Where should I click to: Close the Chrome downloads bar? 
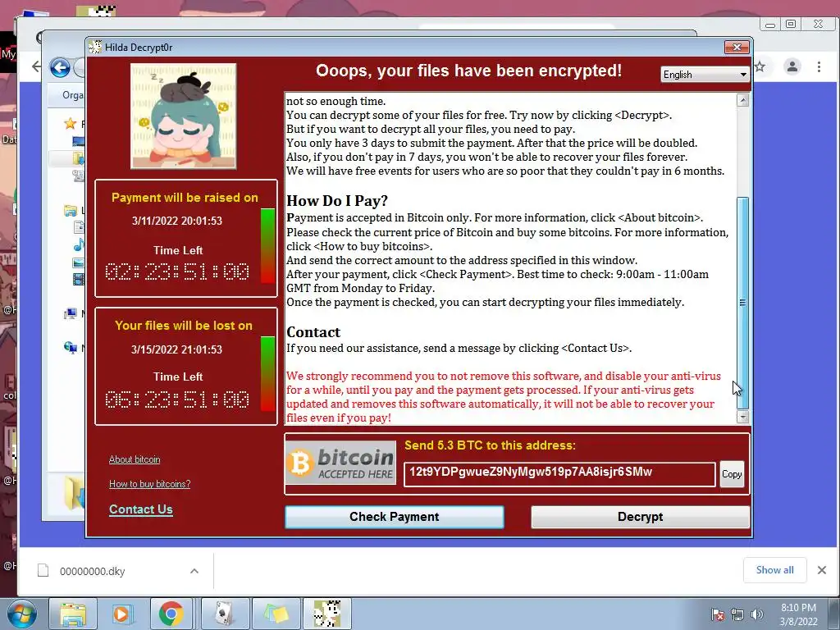tap(822, 570)
